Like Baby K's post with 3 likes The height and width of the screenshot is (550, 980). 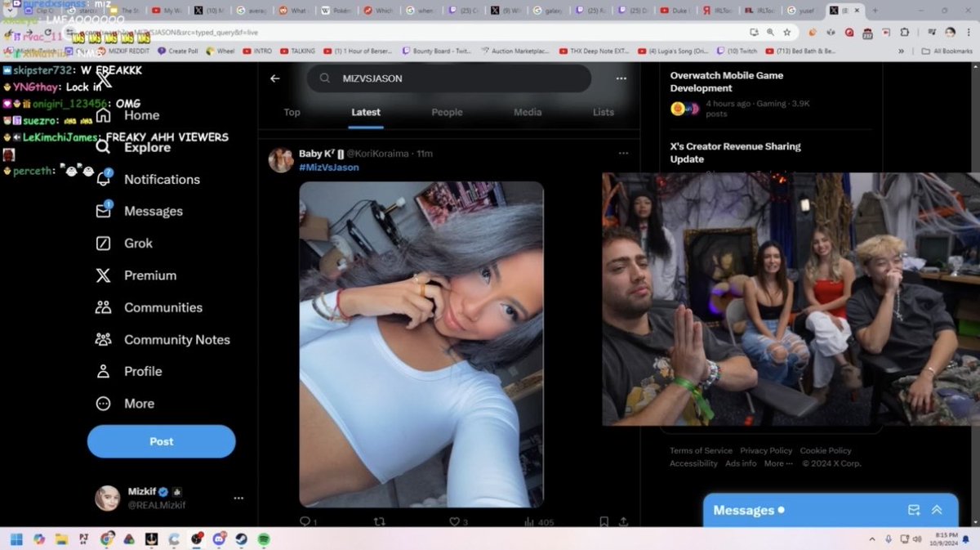click(x=458, y=521)
